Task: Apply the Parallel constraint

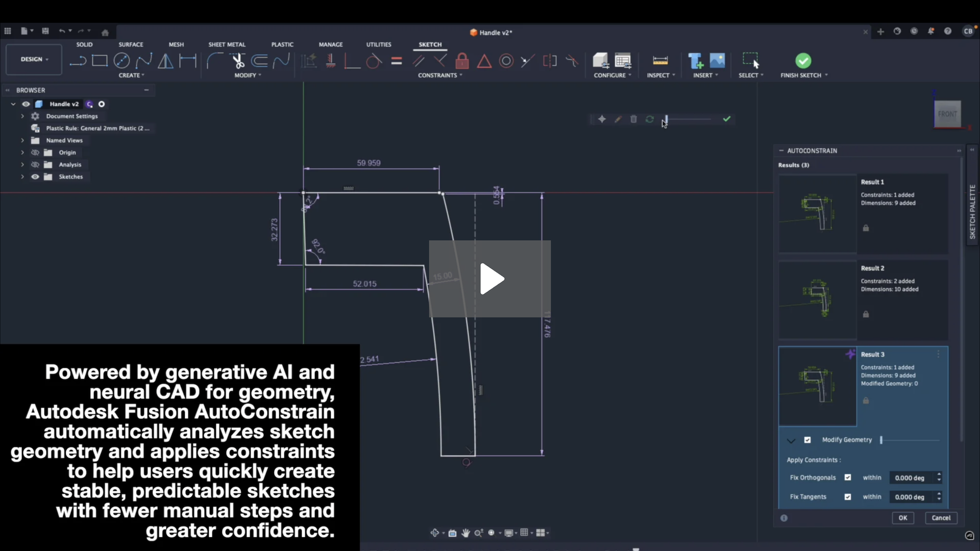Action: [x=419, y=61]
